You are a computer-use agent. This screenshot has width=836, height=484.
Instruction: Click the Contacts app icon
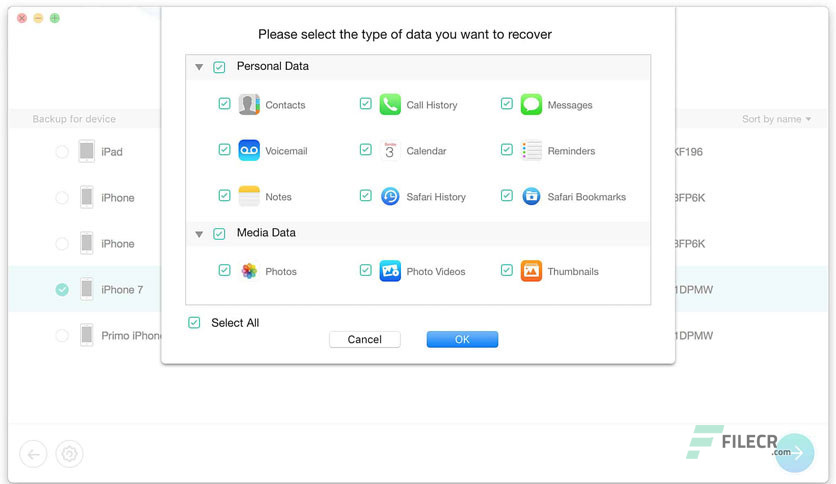click(249, 104)
